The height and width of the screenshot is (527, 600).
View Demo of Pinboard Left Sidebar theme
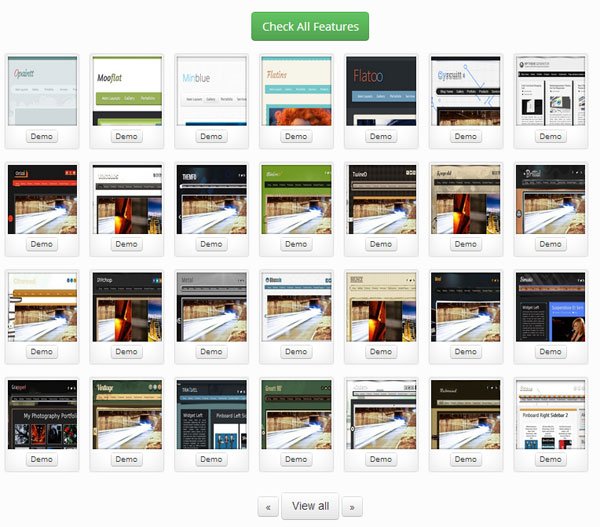pos(212,459)
